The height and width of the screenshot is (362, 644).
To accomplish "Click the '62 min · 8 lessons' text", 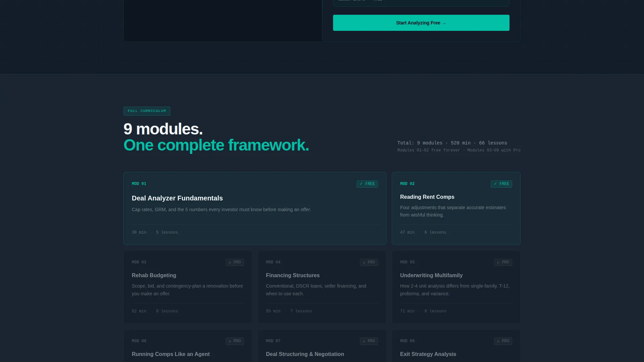I will 155,311.
